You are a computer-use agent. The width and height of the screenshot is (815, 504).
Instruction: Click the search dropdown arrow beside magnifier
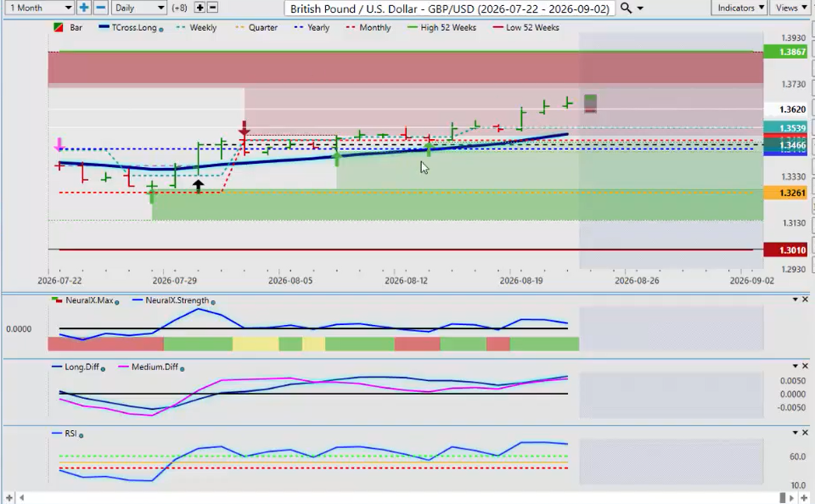click(x=640, y=8)
